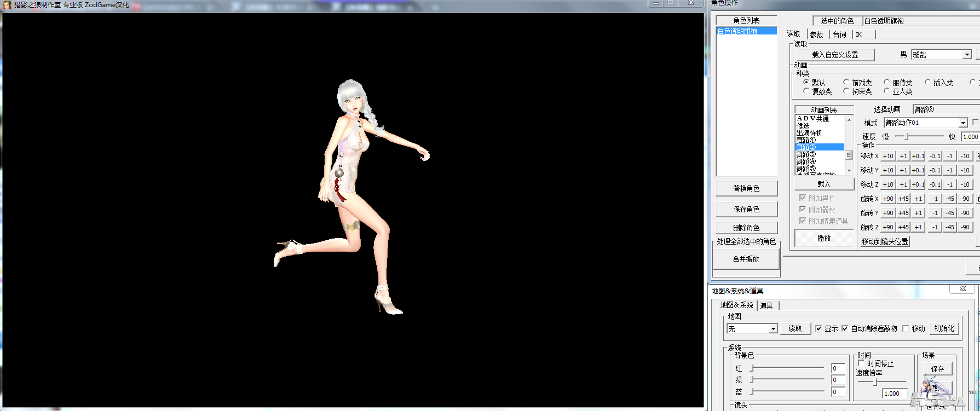The width and height of the screenshot is (980, 411).
Task: Select the 地图&系统 tab
Action: point(737,305)
